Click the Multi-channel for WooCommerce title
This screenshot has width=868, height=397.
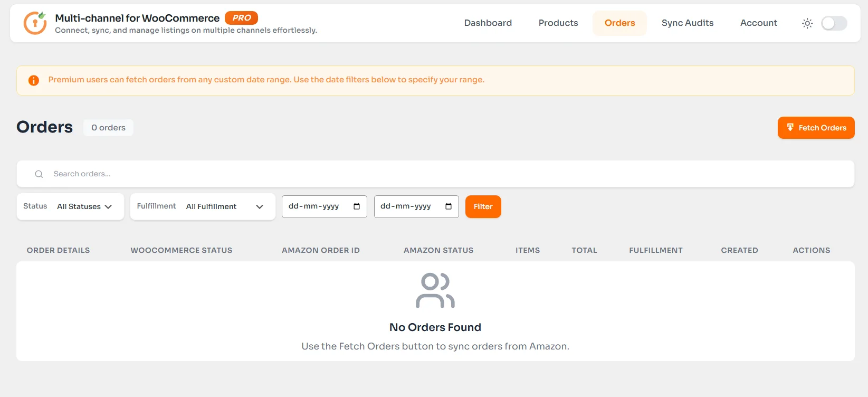point(137,18)
